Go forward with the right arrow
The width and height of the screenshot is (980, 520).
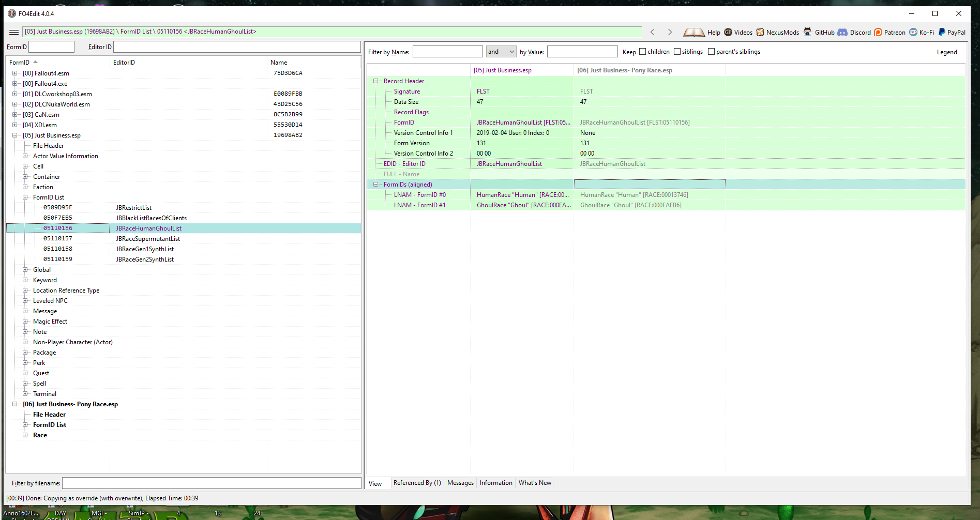tap(670, 32)
